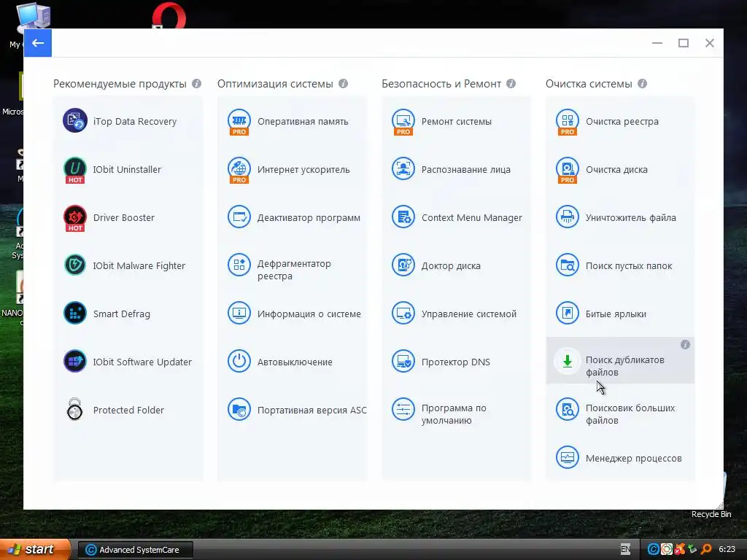Open Деактиватор программ icon
This screenshot has width=747, height=560.
239,217
